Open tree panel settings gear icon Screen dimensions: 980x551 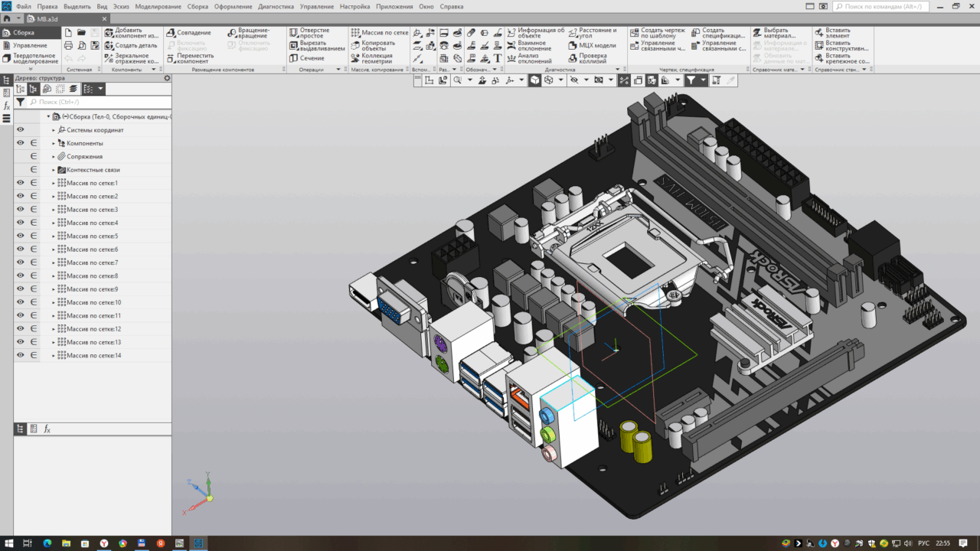pyautogui.click(x=167, y=78)
